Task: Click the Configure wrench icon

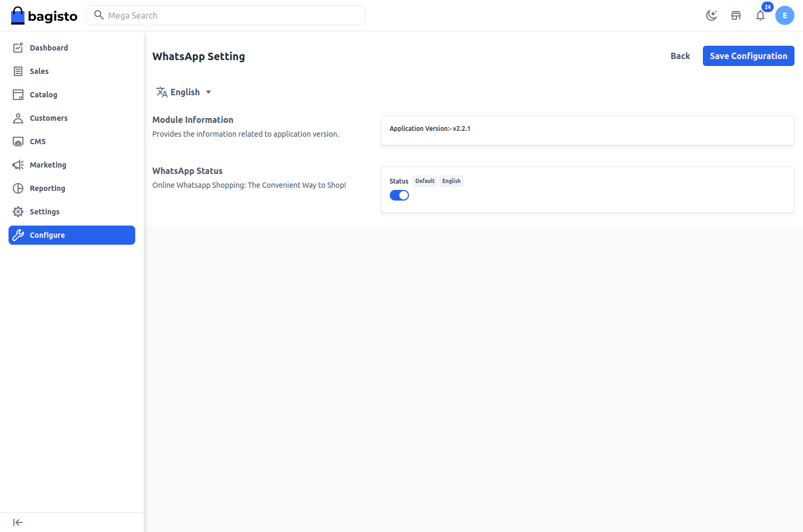Action: (18, 235)
